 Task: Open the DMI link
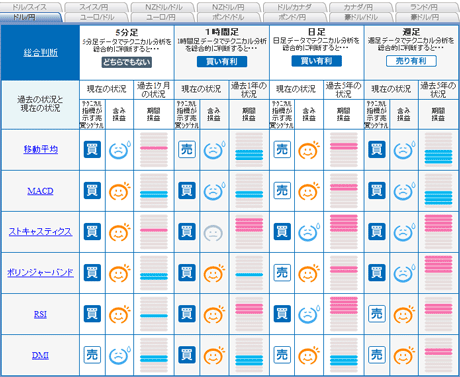[40, 355]
